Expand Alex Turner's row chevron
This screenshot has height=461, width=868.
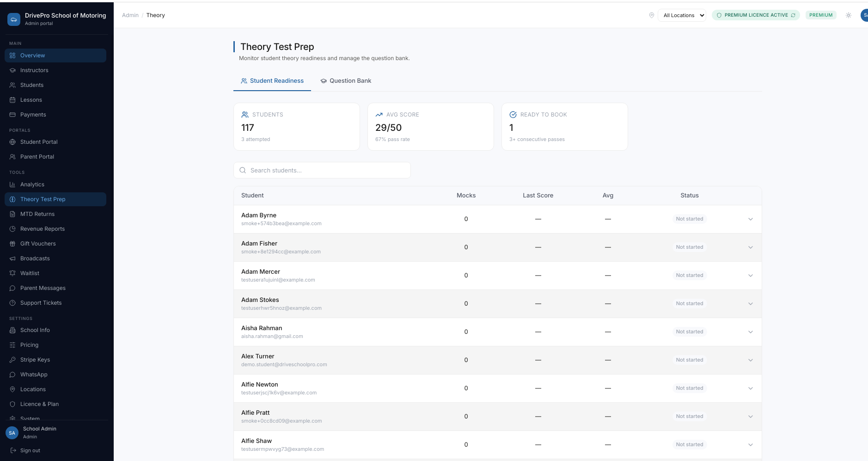(x=751, y=360)
